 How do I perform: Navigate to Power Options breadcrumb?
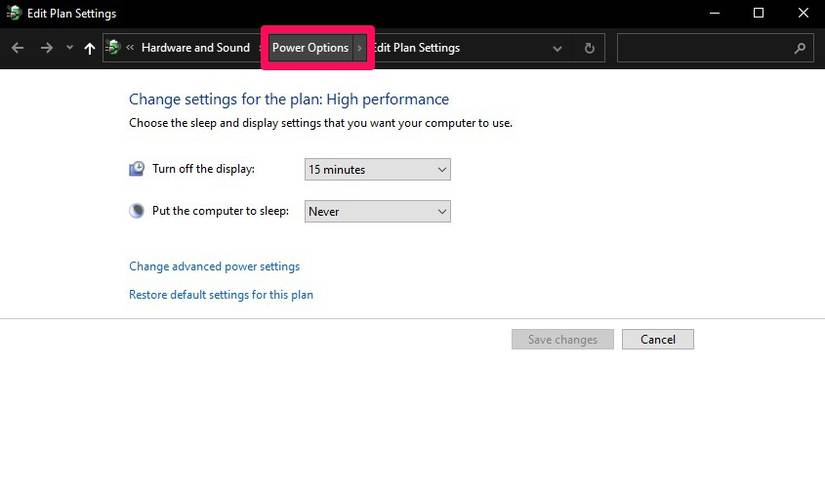click(310, 47)
